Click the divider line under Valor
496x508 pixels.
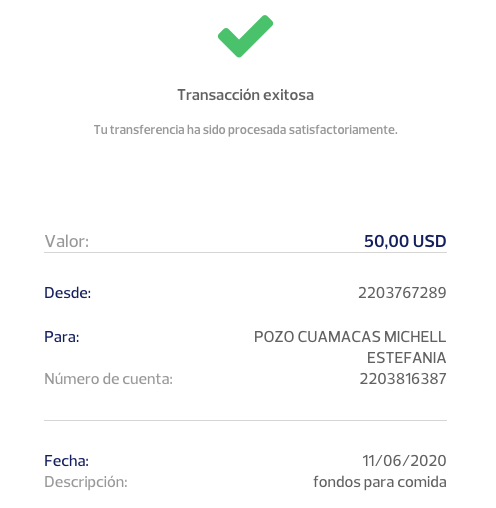(245, 252)
